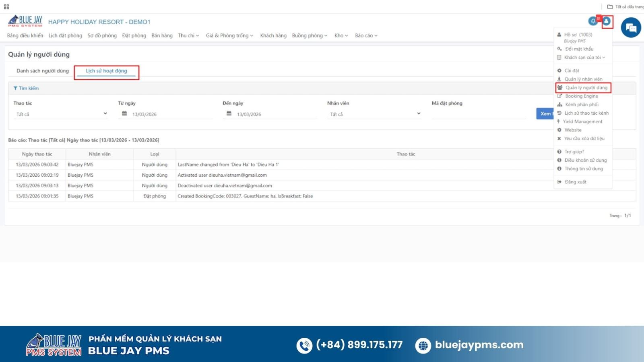Click Thông tin sử dụng link
Image resolution: width=644 pixels, height=362 pixels.
click(584, 169)
